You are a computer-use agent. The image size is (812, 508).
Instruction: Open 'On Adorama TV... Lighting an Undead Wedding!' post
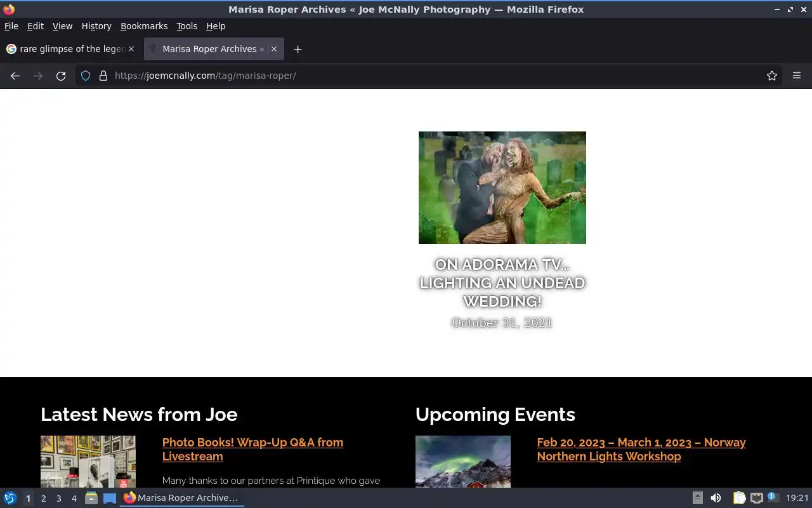[502, 283]
